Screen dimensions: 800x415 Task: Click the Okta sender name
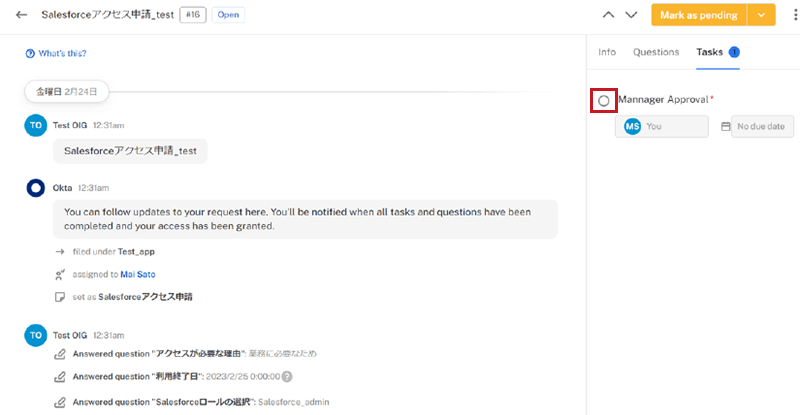[x=62, y=188]
